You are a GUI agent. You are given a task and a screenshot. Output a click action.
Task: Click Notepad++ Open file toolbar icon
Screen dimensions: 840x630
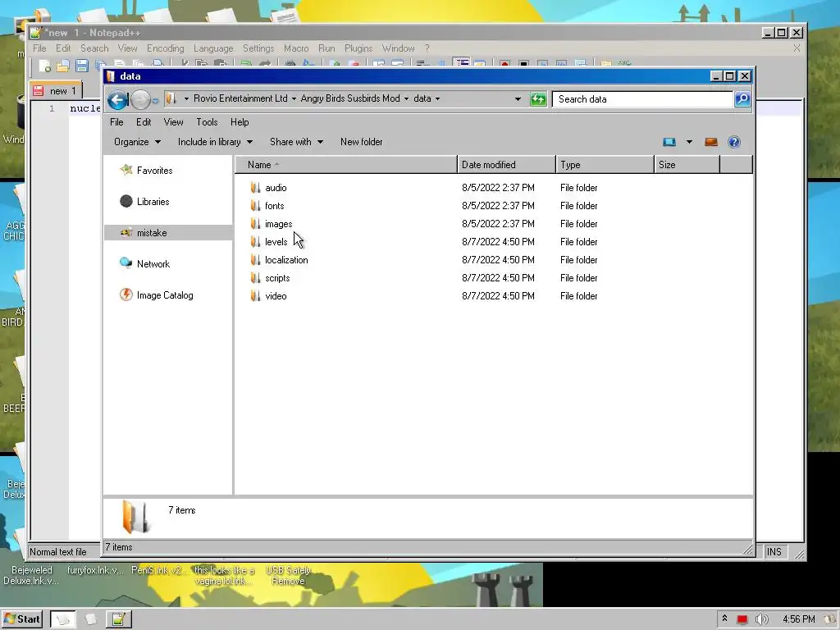[x=63, y=66]
